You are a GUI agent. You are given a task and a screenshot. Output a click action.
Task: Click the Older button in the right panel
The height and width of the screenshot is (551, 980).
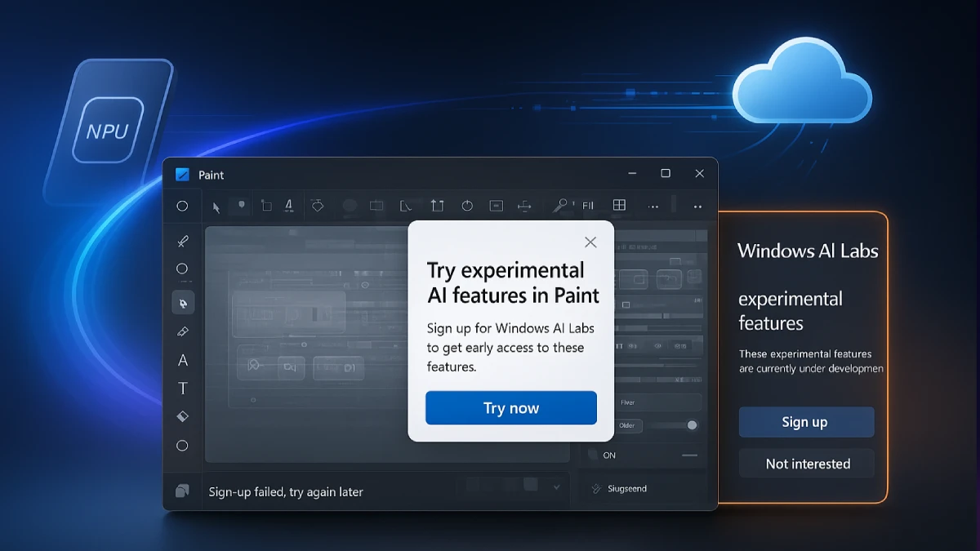click(x=627, y=425)
